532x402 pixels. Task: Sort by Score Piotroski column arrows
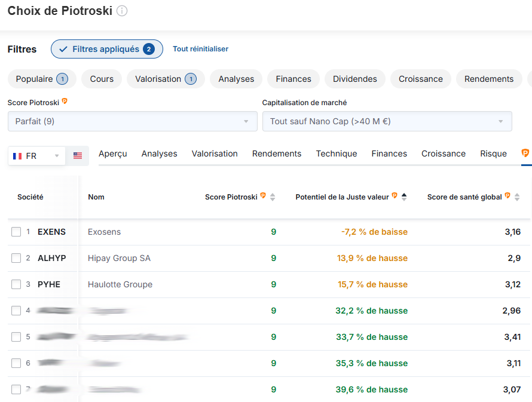click(273, 197)
